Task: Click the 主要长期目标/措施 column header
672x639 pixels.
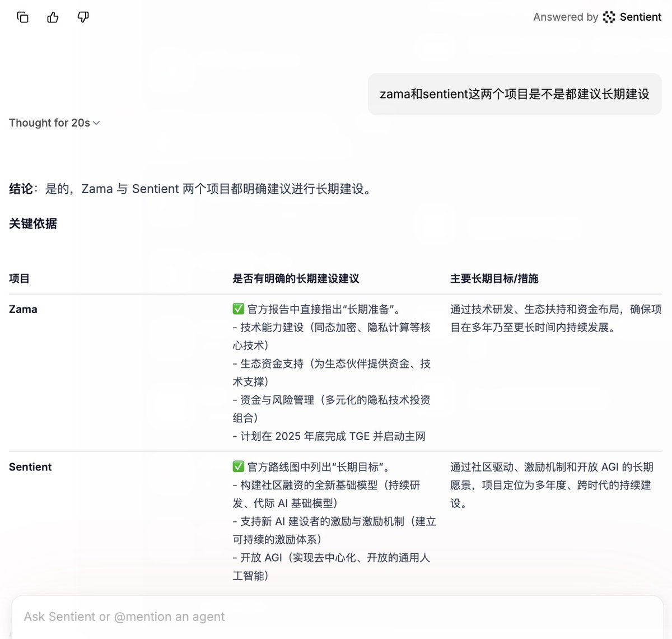Action: point(494,278)
